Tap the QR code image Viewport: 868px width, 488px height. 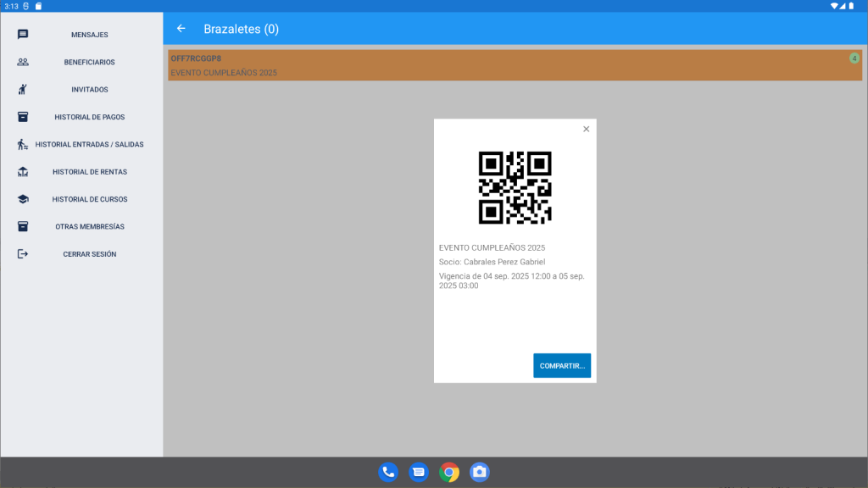click(x=515, y=187)
